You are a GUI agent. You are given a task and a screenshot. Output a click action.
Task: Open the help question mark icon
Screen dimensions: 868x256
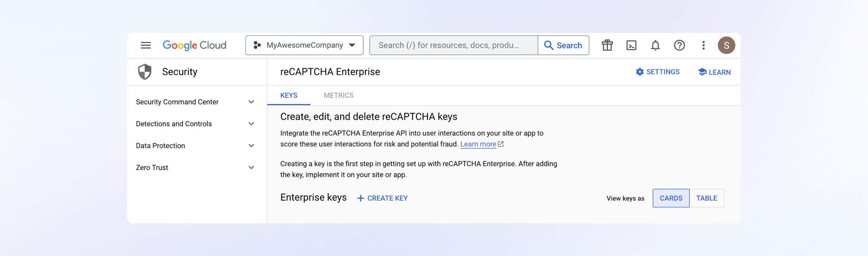679,45
